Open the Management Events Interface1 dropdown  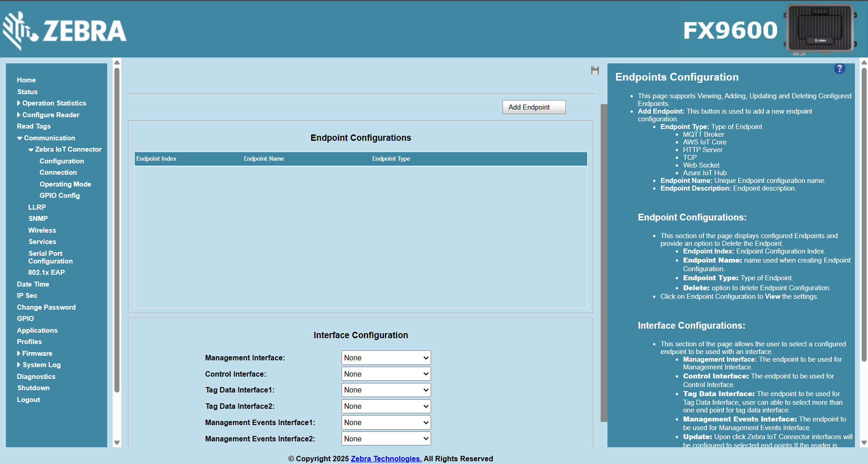click(386, 422)
